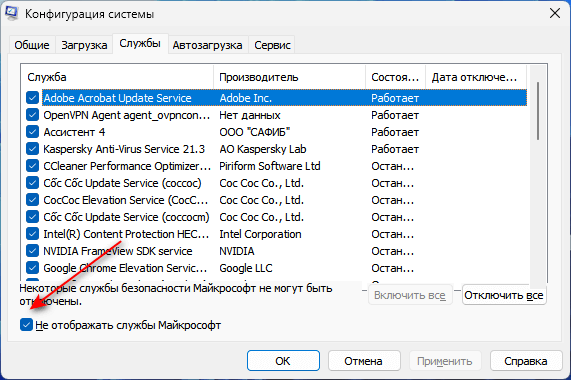This screenshot has height=380, width=571.
Task: Go to the Автозагрузка tab
Action: pyautogui.click(x=207, y=45)
